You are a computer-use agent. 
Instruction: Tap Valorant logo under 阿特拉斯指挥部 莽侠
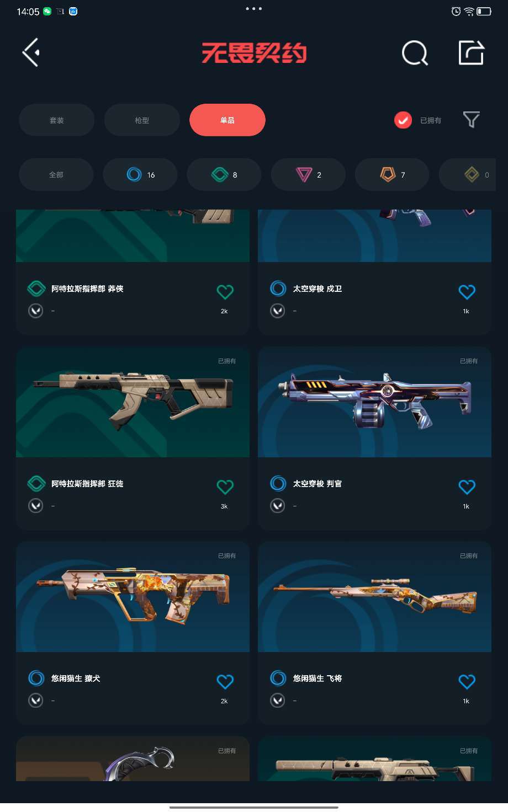tap(36, 311)
